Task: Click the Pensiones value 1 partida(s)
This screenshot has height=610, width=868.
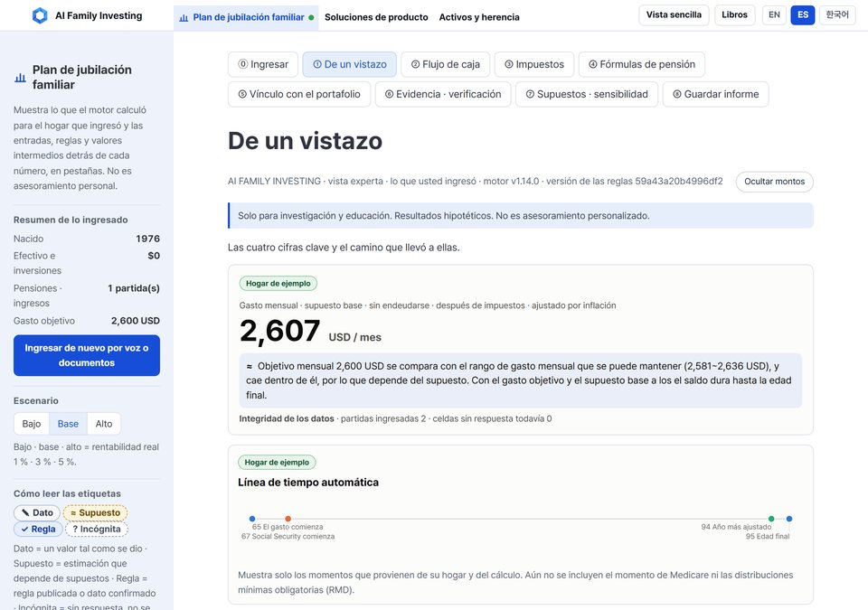Action: 134,288
